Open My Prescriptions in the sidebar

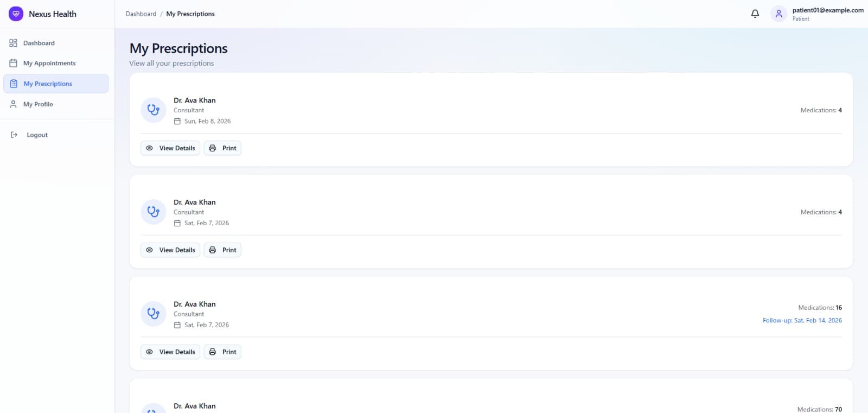click(48, 84)
